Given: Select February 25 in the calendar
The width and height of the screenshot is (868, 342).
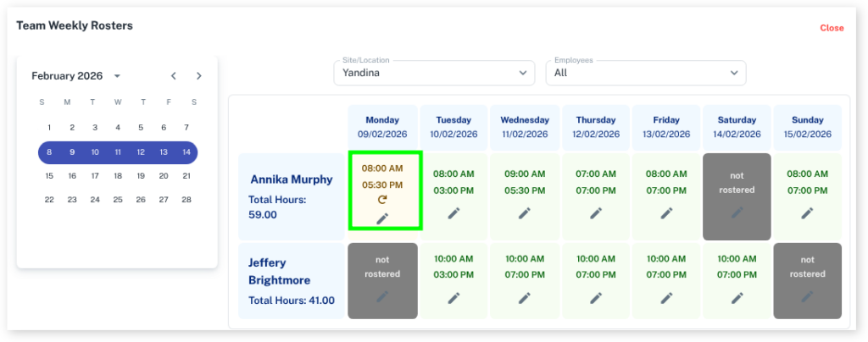Looking at the screenshot, I should 118,200.
